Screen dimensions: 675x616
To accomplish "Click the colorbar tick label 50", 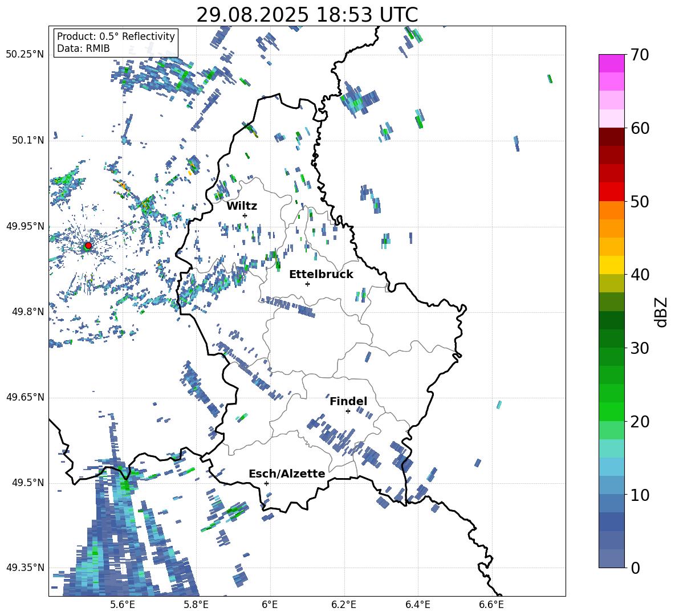I will click(640, 202).
